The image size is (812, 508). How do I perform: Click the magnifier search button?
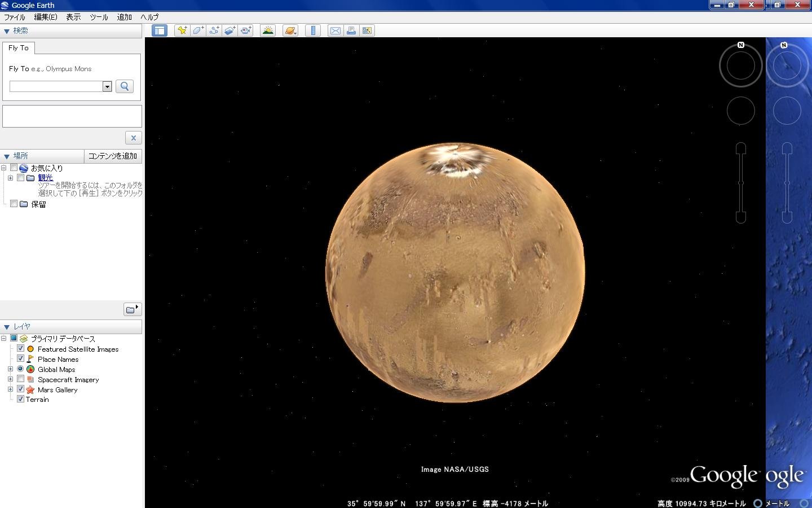(x=125, y=86)
